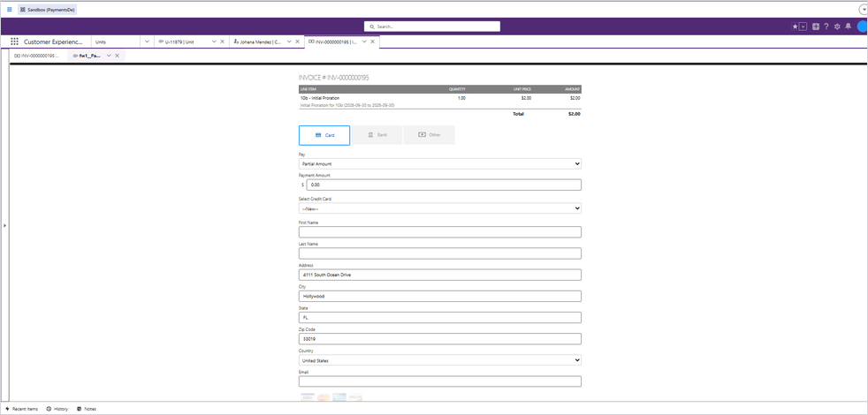Click the 1Gb - Initial Proration line item
The height and width of the screenshot is (415, 868).
[320, 98]
